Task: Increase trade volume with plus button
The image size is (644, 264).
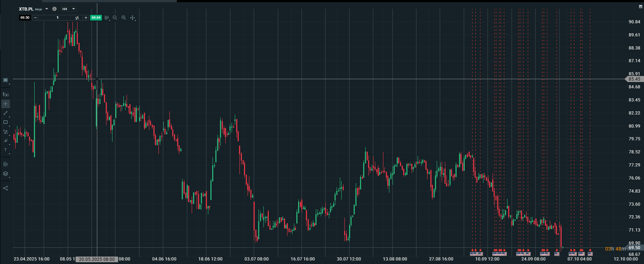Action: [x=86, y=18]
